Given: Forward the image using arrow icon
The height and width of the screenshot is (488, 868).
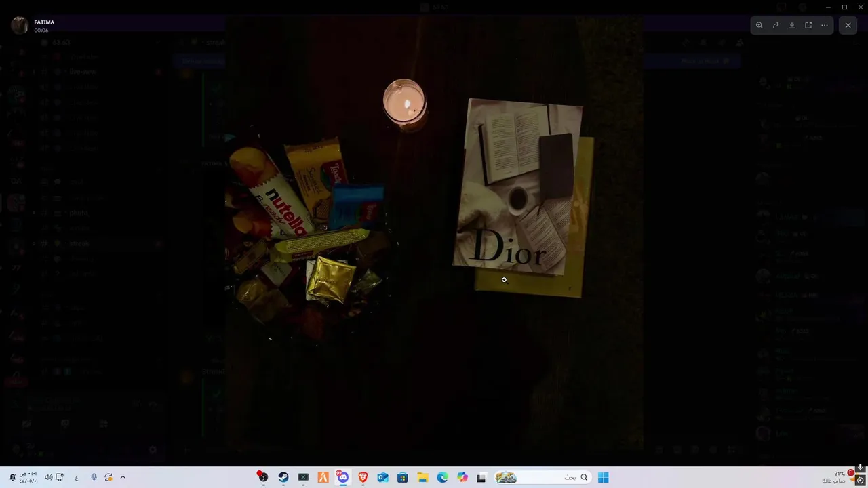Looking at the screenshot, I should [776, 25].
